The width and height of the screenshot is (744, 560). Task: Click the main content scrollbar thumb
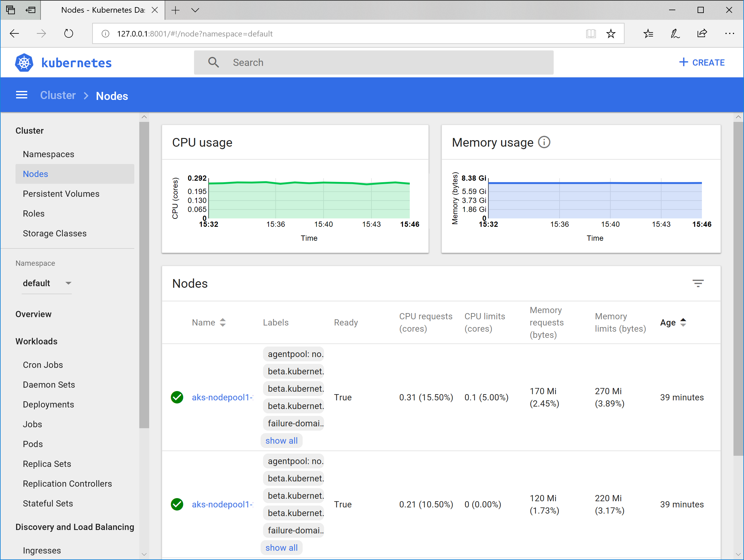tap(738, 289)
